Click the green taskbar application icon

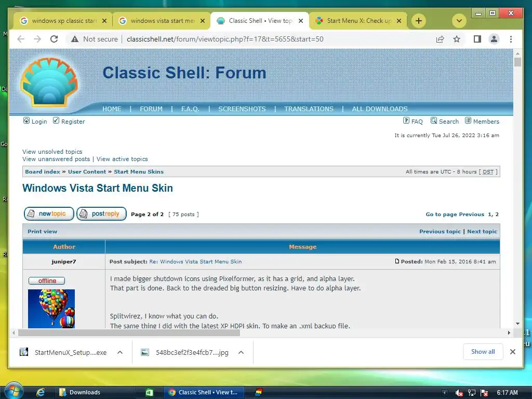149,393
